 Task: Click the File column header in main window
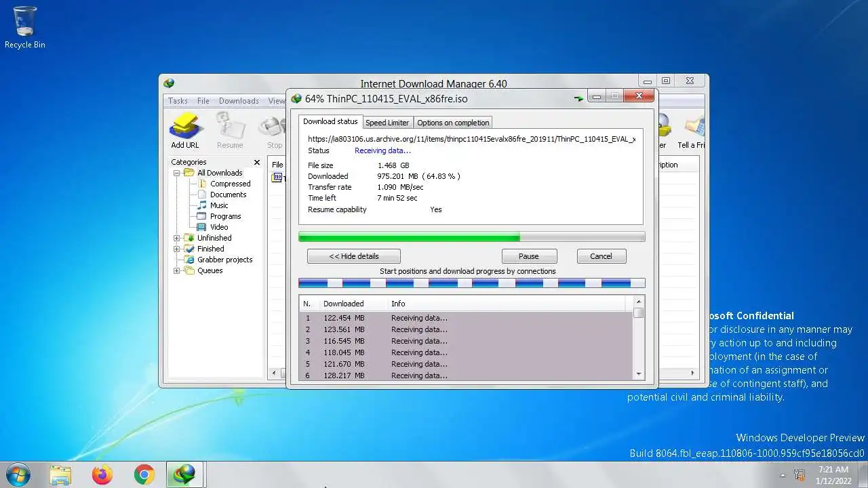(277, 165)
